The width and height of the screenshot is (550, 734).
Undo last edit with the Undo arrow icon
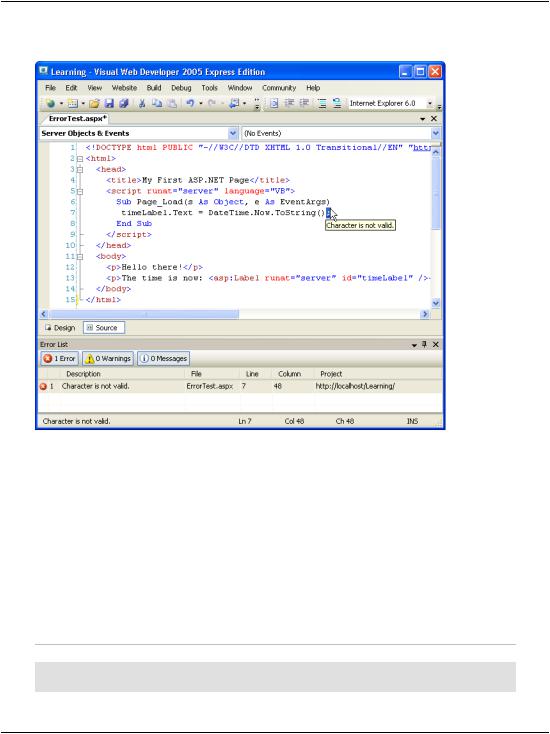[x=190, y=103]
